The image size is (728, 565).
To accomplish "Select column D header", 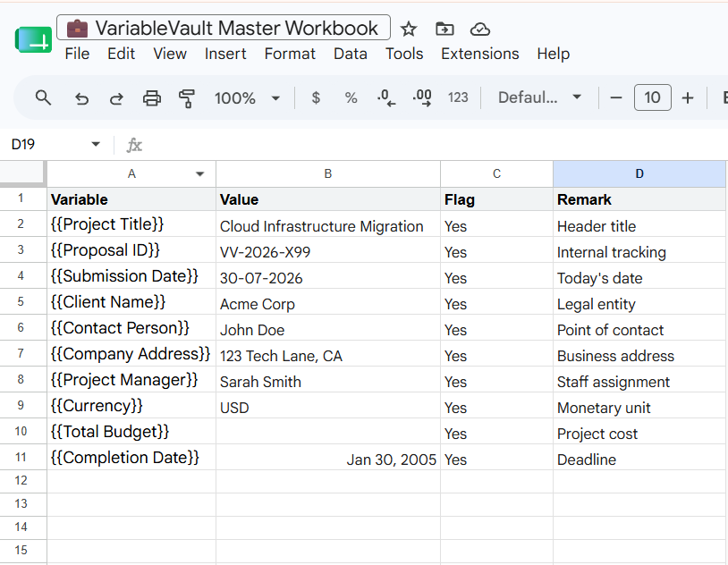I will click(x=639, y=174).
